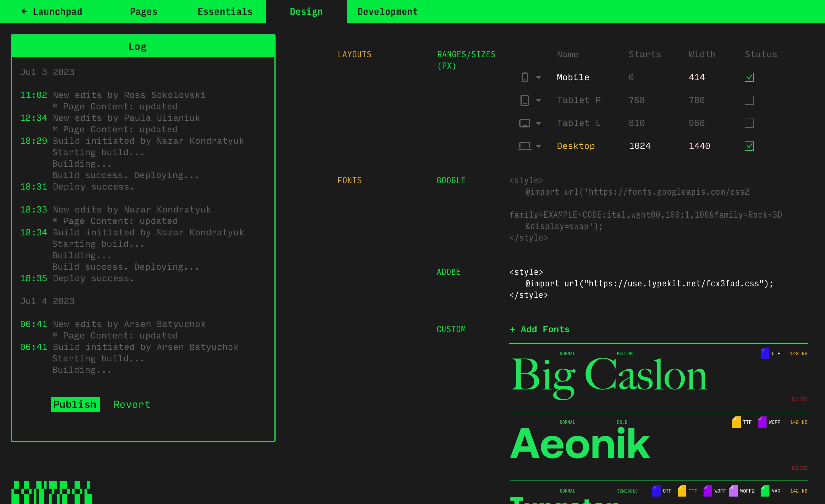Screen dimensions: 825x504
Task: Click the yellow TTF file icon for Aeonik
Action: coord(736,422)
